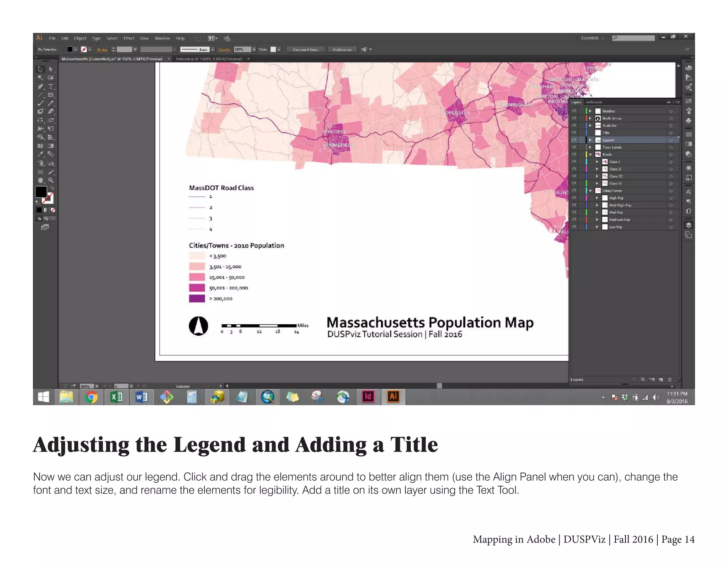Viewport: 728px width, 562px height.
Task: Select the Line Segment tool
Action: [41, 95]
